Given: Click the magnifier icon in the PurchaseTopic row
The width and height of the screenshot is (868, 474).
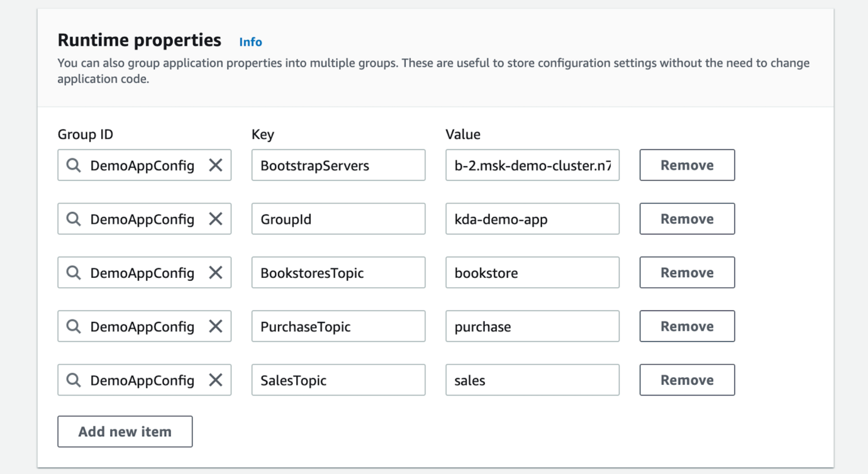Looking at the screenshot, I should [x=73, y=326].
